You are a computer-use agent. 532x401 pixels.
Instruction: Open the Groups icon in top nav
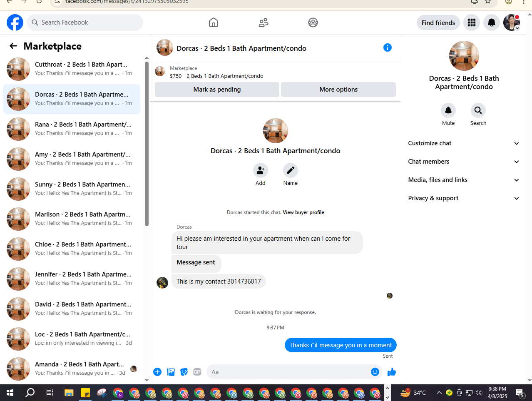(x=313, y=22)
